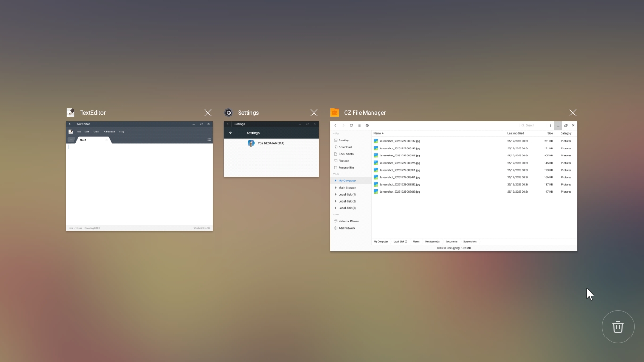Click the list view icon in File Manager
The height and width of the screenshot is (362, 644).
(x=359, y=125)
